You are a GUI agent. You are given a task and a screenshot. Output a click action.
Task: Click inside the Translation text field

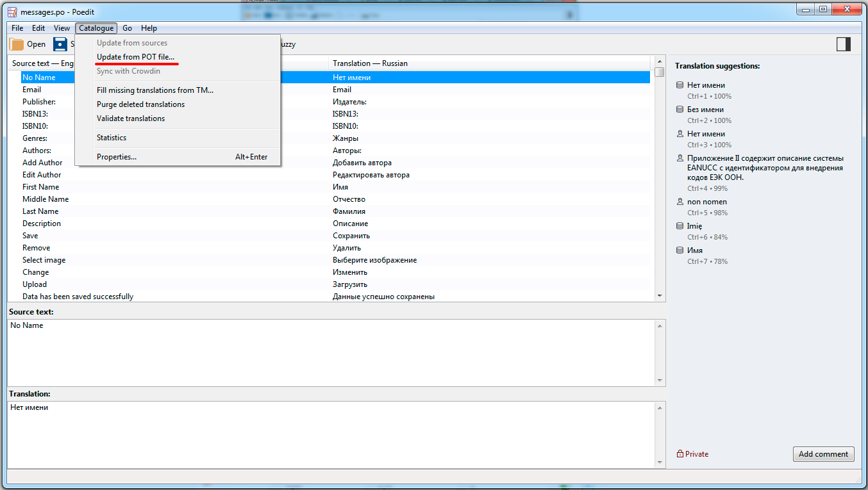[333, 434]
